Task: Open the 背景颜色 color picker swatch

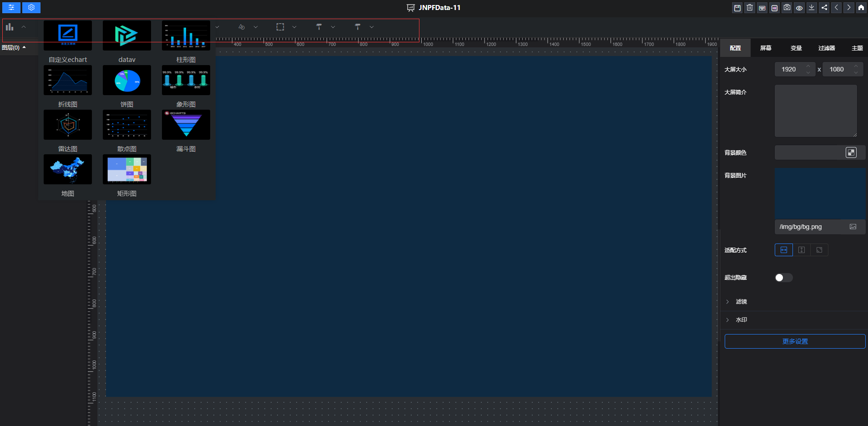Action: [x=851, y=152]
